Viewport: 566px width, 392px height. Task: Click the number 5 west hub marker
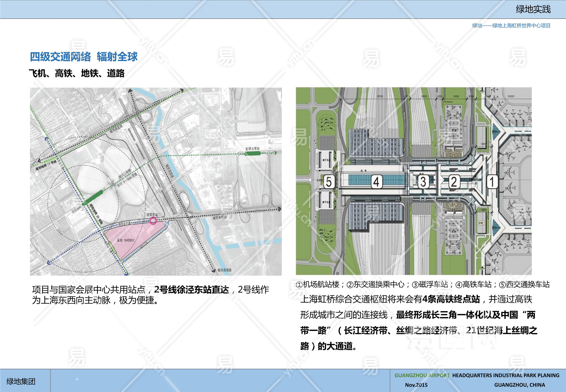pyautogui.click(x=329, y=182)
